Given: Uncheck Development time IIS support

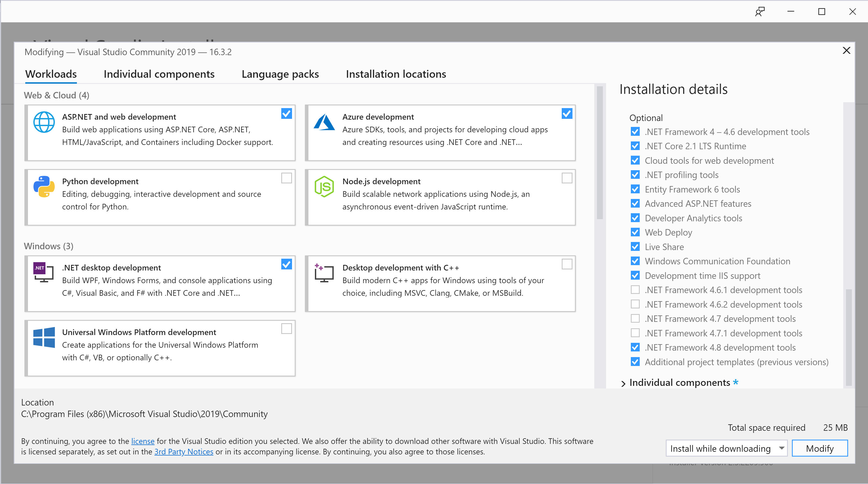Looking at the screenshot, I should pos(635,276).
